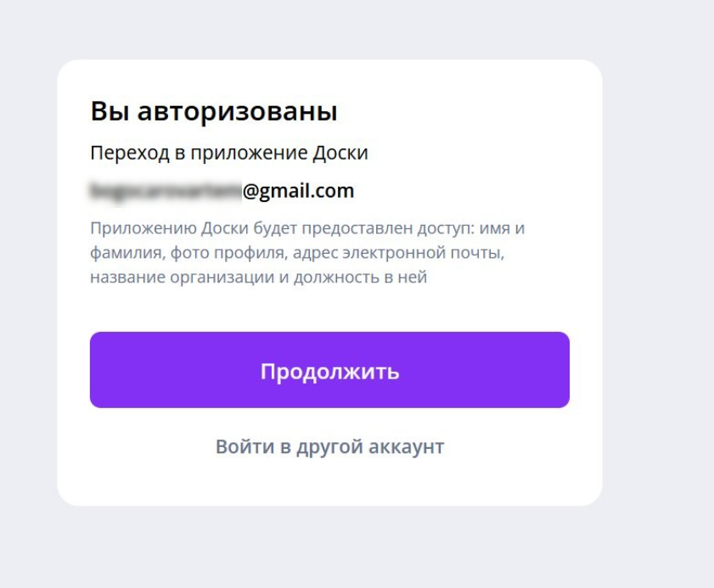Click the название организации permission text
Viewport: 714px width, 588px height.
pos(182,277)
